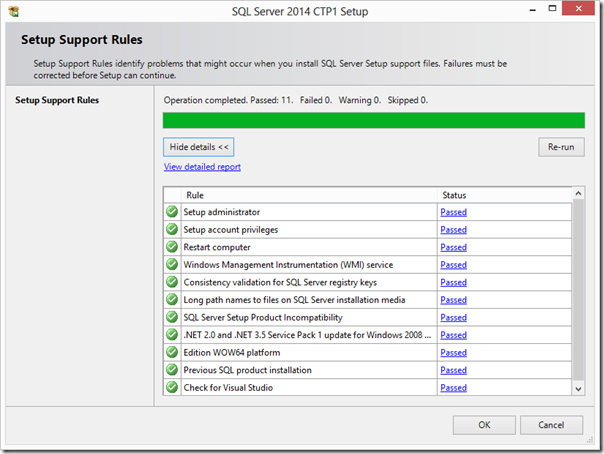604x454 pixels.
Task: Open Passed status for .NET 2.0 update rule
Action: click(453, 335)
